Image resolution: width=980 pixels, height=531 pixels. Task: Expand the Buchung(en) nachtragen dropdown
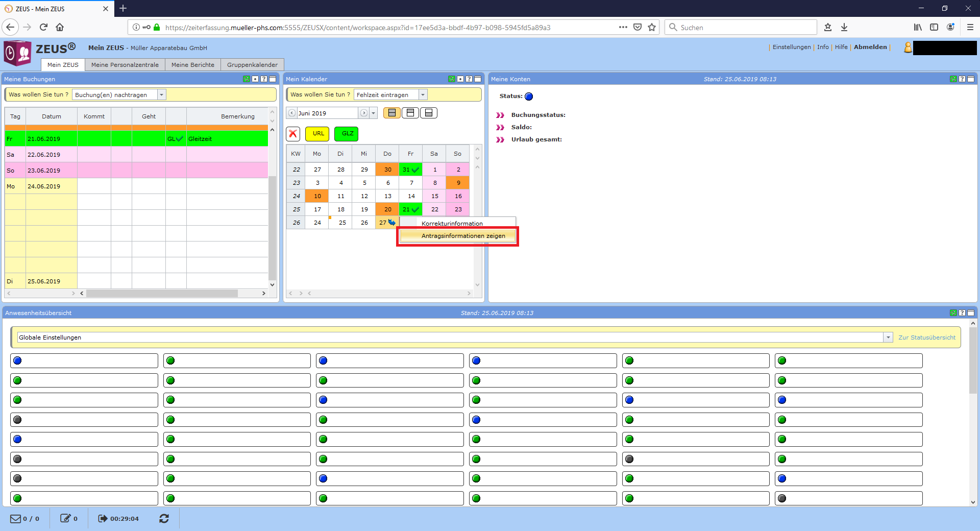pyautogui.click(x=161, y=95)
